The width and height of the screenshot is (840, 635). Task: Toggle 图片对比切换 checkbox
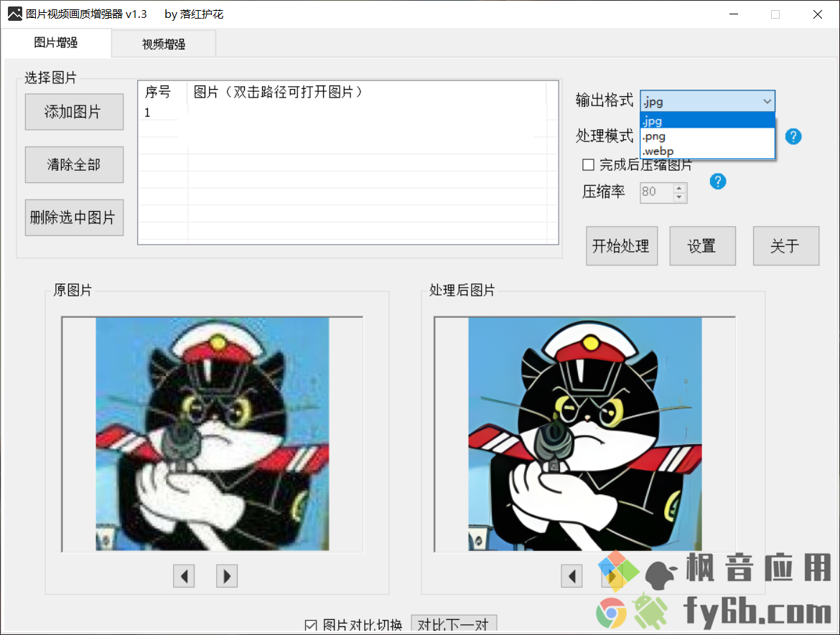click(311, 626)
